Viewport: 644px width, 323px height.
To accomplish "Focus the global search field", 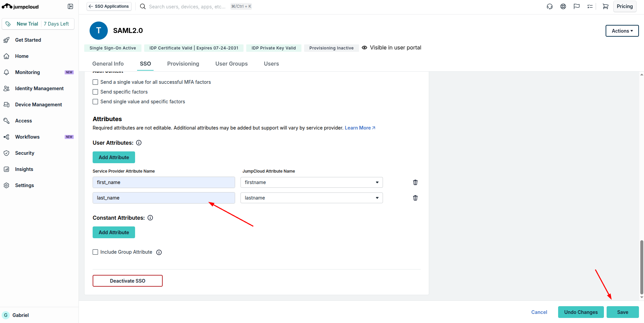I will [187, 6].
